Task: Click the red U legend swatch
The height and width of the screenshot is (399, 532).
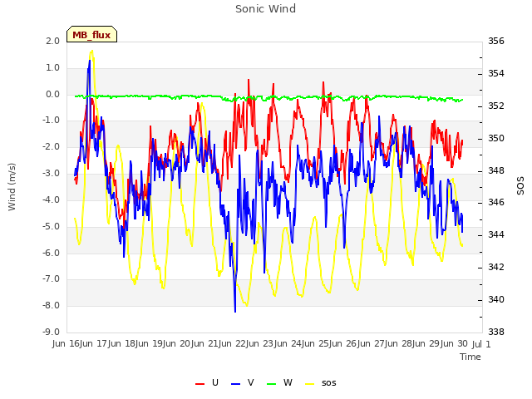Action: [x=199, y=383]
